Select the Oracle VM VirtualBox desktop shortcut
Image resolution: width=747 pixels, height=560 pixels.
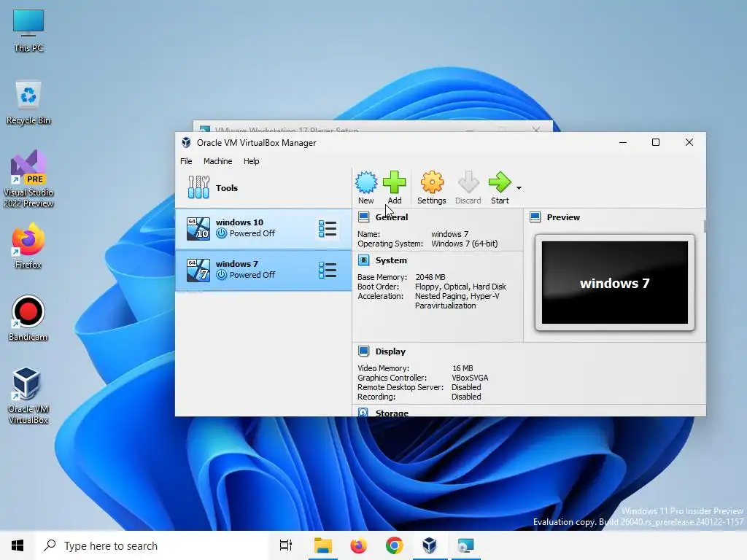(28, 395)
